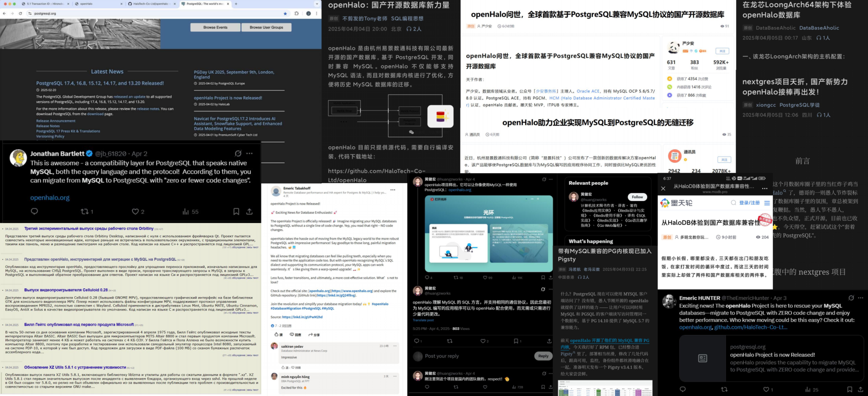Open openhalo.org link in Emeric HUNTER's tweet
868x396 pixels.
[x=696, y=327]
